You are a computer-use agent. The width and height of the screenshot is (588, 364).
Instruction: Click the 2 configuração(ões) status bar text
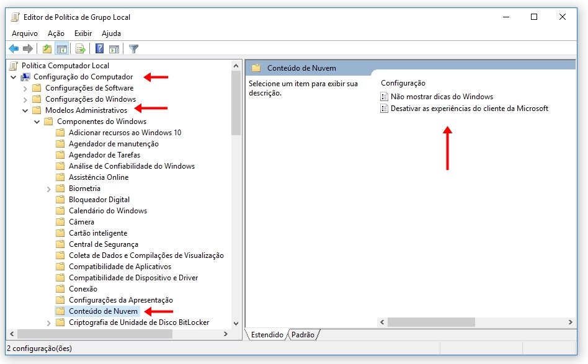pos(39,348)
